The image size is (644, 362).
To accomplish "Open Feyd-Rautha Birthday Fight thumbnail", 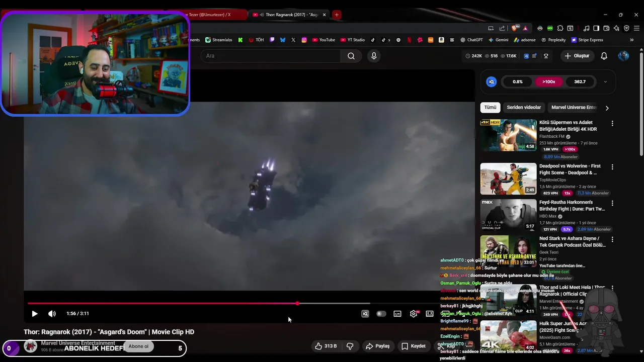I will (508, 215).
